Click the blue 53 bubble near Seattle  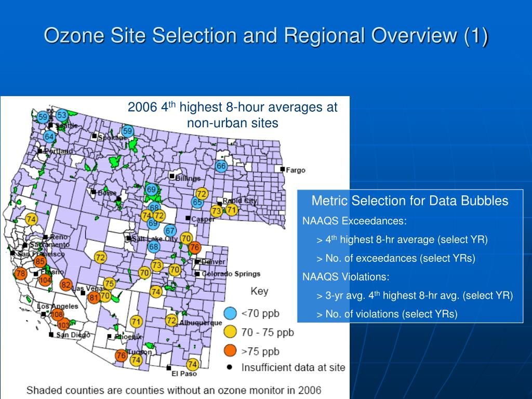62,115
